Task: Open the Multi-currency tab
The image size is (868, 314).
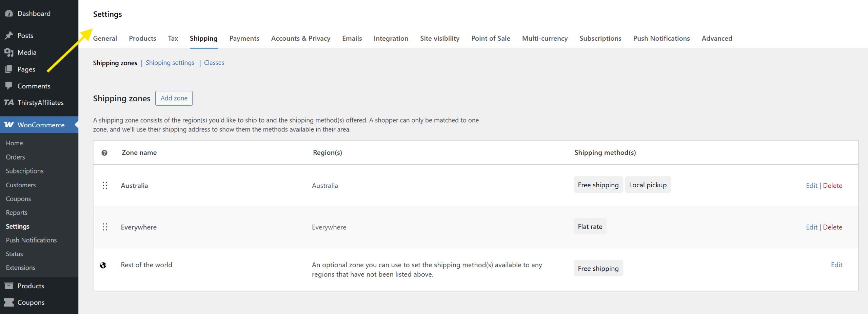Action: (x=545, y=39)
